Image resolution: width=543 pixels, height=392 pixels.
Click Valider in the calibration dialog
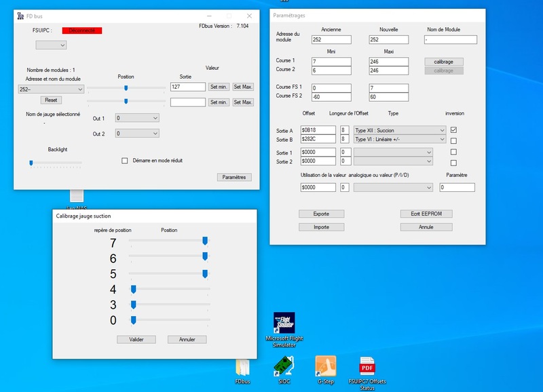pos(136,339)
